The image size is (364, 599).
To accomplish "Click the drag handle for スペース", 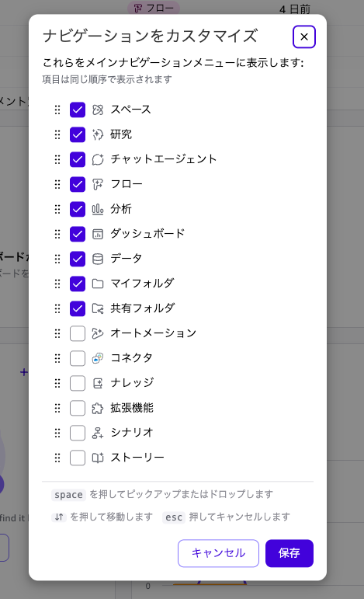I will pos(57,110).
